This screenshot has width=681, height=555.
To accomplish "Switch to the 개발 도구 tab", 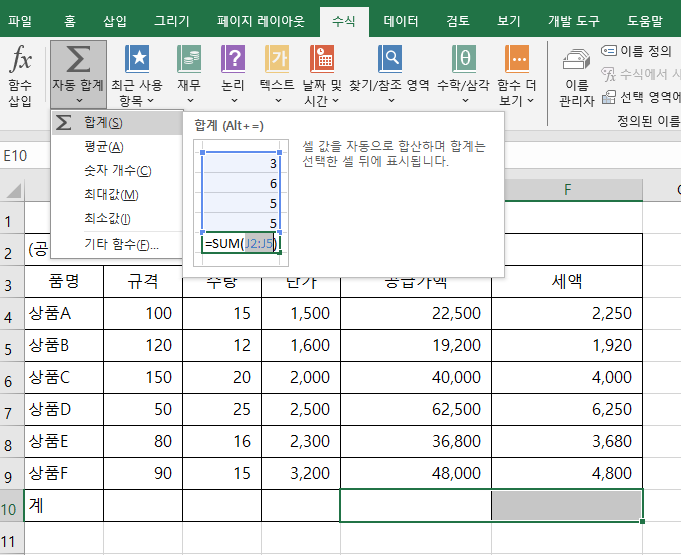I will click(x=574, y=21).
